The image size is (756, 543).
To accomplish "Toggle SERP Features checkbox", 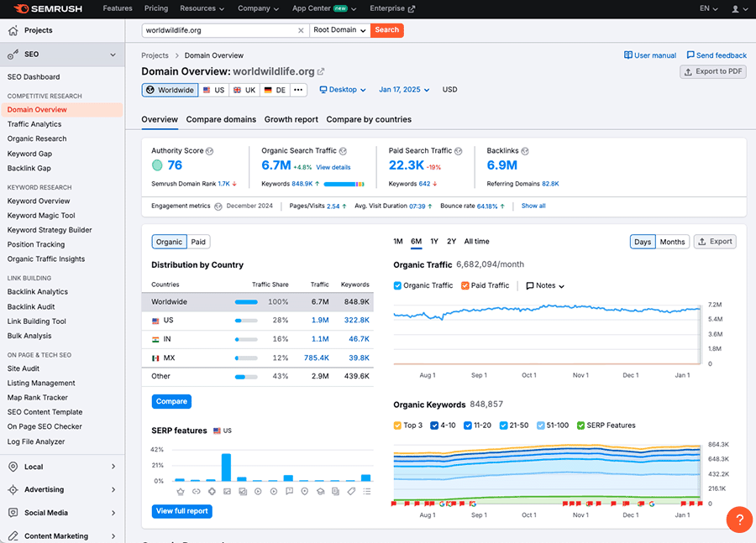I will (580, 426).
